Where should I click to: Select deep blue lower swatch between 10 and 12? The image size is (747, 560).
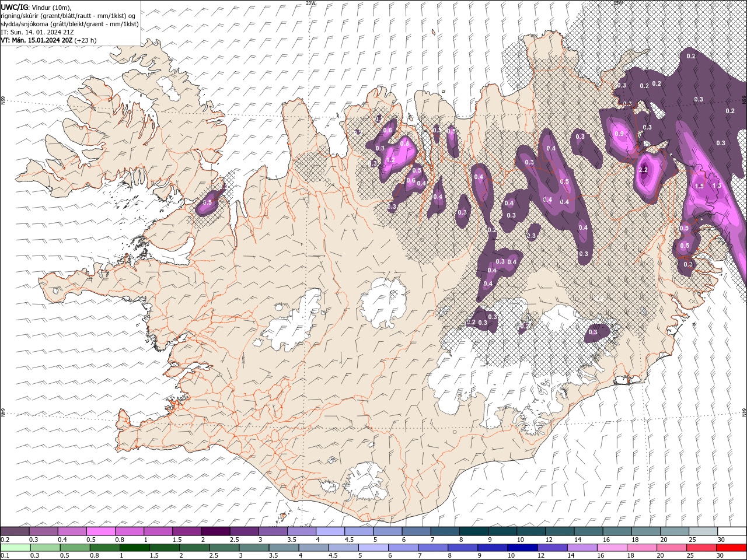click(x=522, y=548)
